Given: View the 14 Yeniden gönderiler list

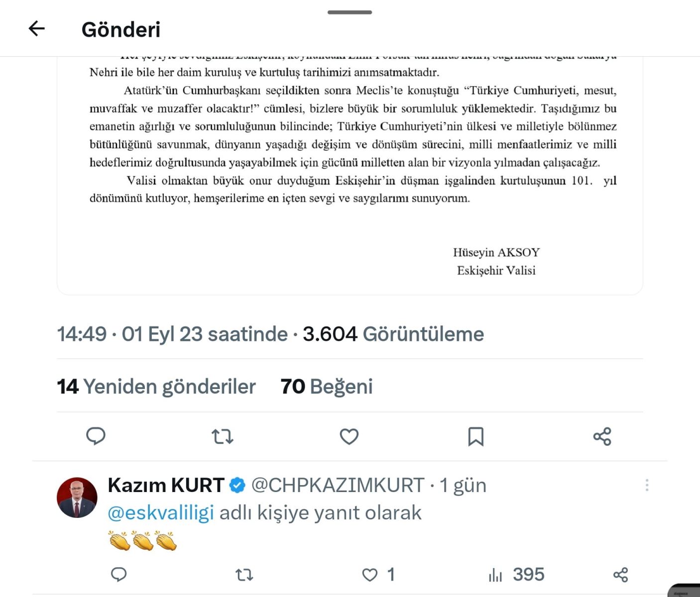Looking at the screenshot, I should [x=156, y=387].
